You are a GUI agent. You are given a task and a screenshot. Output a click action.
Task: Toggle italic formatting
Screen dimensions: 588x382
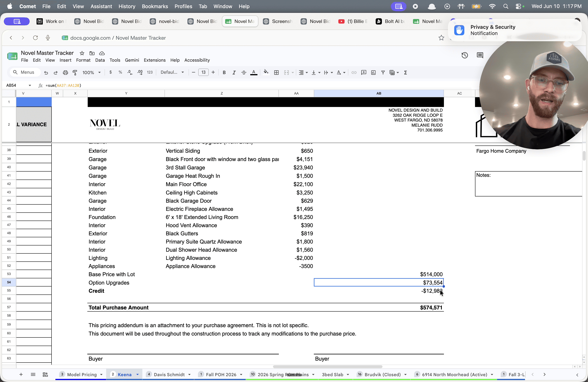(234, 72)
